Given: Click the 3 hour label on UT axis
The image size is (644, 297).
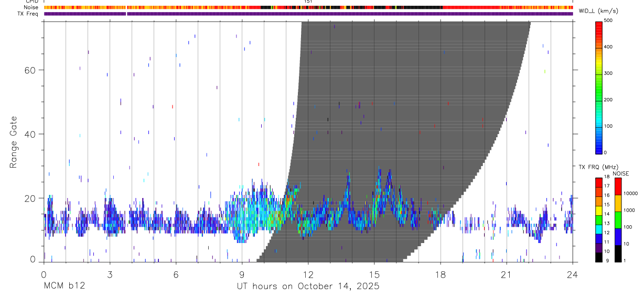Looking at the screenshot, I should coord(110,274).
